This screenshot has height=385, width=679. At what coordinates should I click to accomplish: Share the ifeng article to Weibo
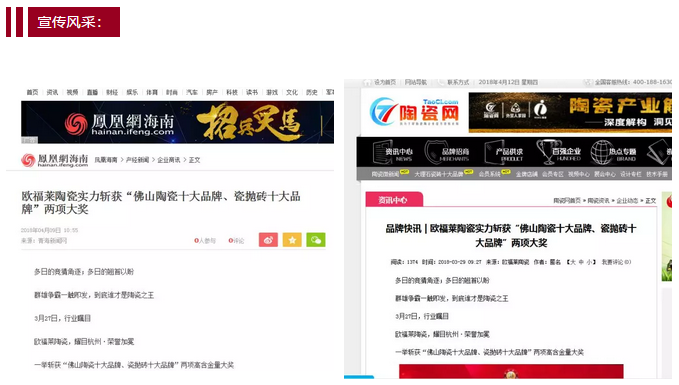[x=268, y=240]
